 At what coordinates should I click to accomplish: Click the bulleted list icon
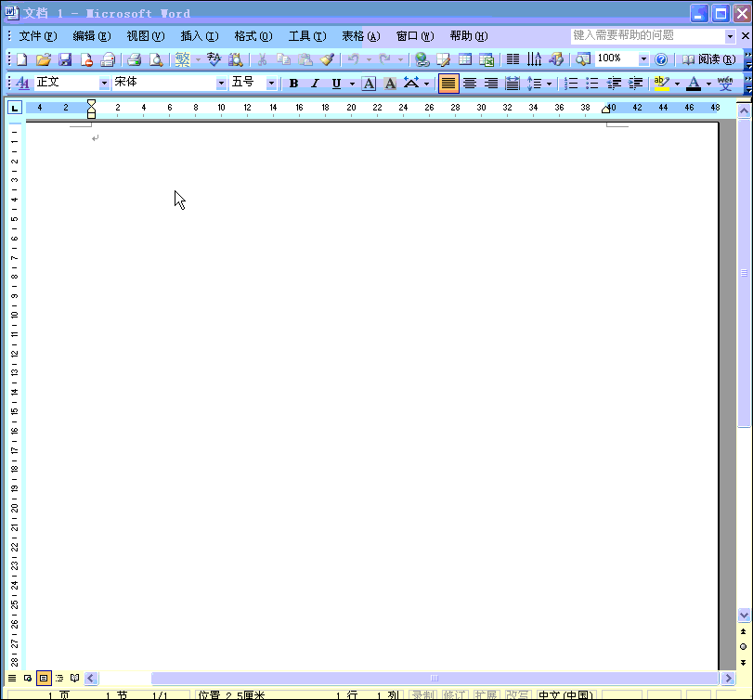pyautogui.click(x=592, y=84)
